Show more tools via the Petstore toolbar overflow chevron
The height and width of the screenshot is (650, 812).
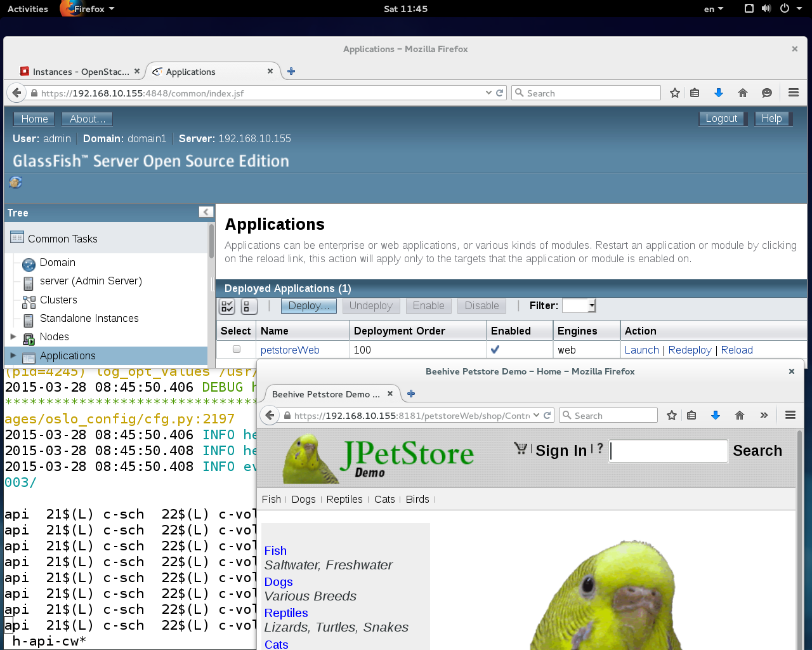tap(764, 415)
